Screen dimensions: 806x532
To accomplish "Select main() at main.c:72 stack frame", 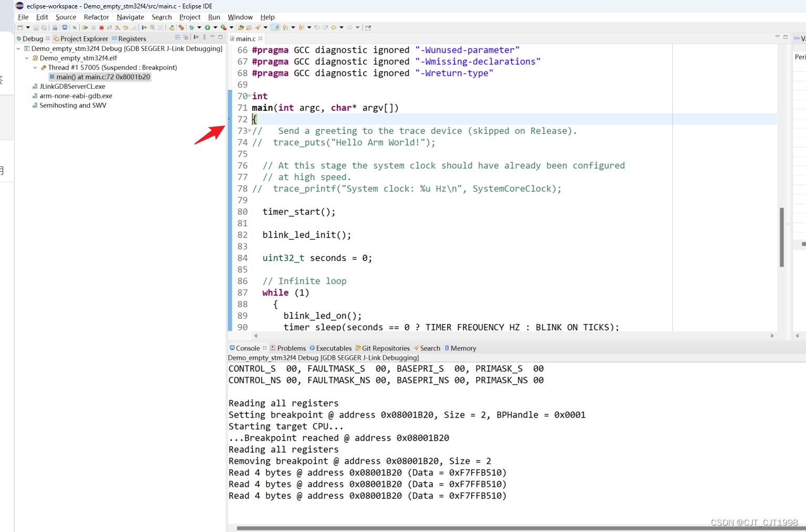I will coord(100,77).
